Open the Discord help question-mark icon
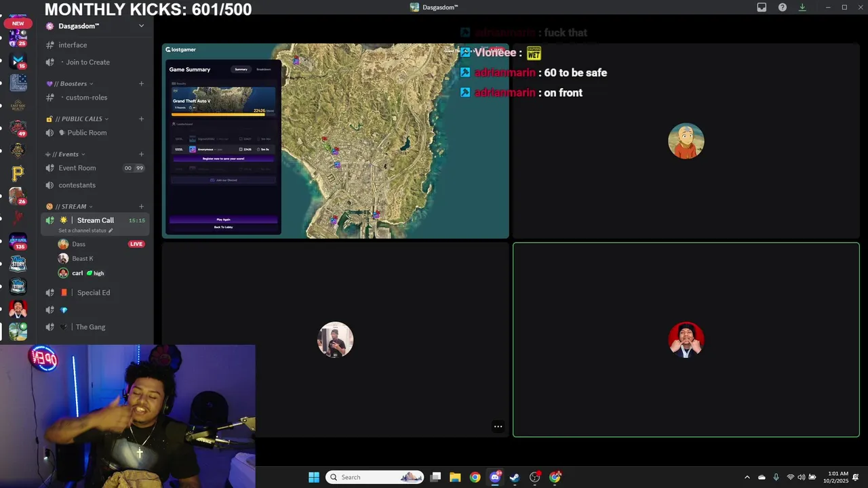Screen dimensions: 868x488 (x=782, y=7)
